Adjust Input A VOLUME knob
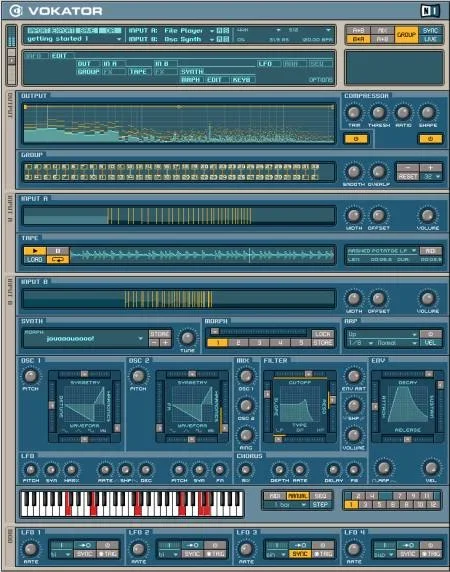The image size is (450, 572). tap(427, 216)
